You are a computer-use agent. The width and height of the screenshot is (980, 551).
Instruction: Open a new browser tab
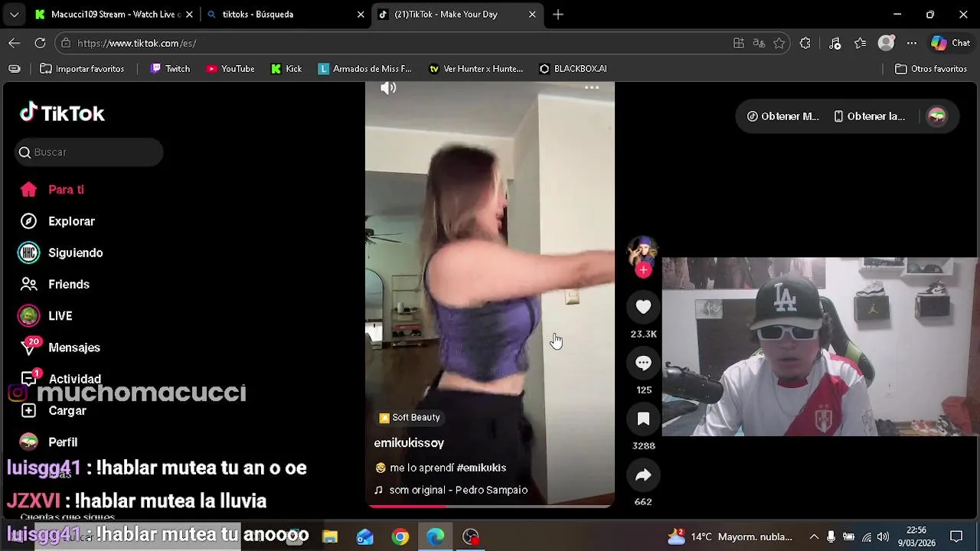[x=558, y=15]
